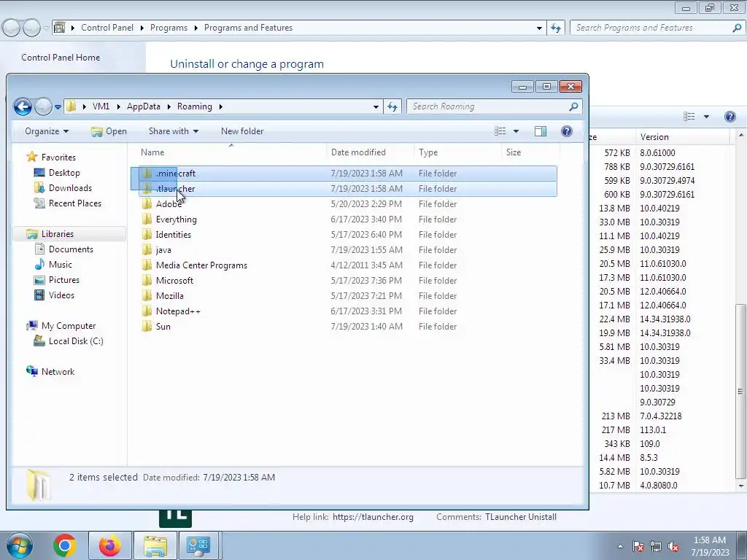Open Action Center flag tray icon
This screenshot has height=560, width=747.
[x=638, y=547]
